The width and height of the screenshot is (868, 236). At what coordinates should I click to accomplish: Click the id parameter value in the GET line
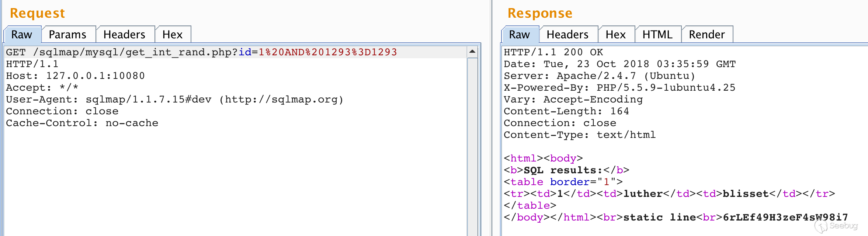[x=327, y=52]
